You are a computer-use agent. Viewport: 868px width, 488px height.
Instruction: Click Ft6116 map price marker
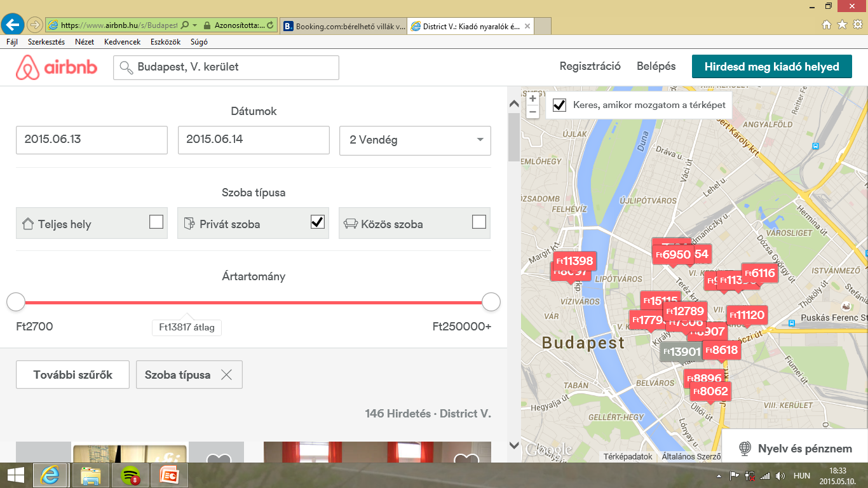pos(759,273)
